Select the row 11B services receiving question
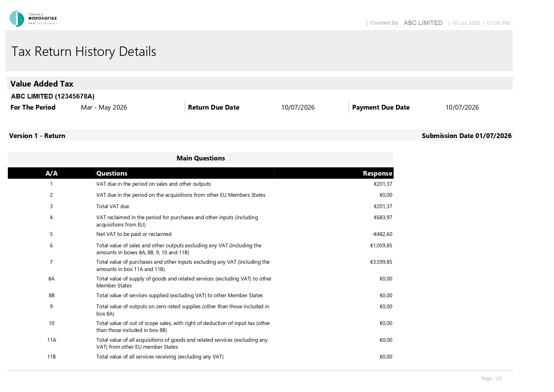The height and width of the screenshot is (392, 554). pyautogui.click(x=160, y=357)
